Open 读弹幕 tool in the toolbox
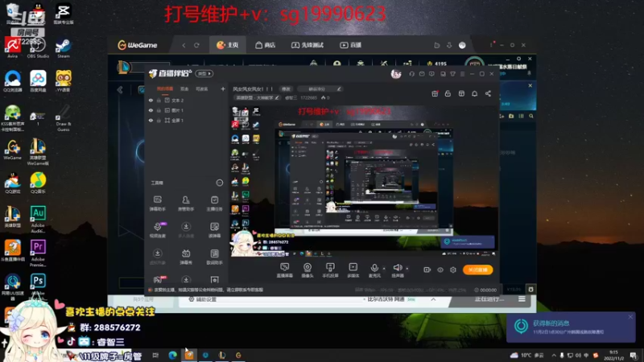The width and height of the screenshot is (644, 362). tap(214, 230)
